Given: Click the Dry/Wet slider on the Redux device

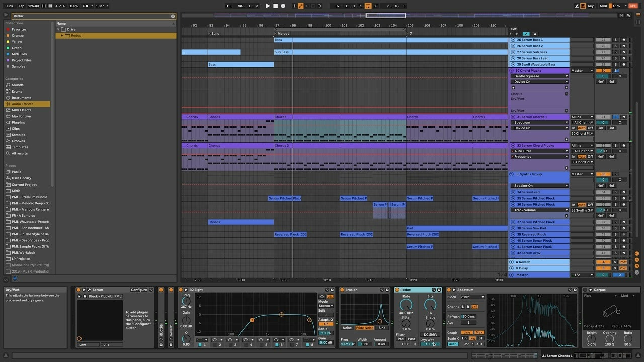Looking at the screenshot, I should (429, 344).
